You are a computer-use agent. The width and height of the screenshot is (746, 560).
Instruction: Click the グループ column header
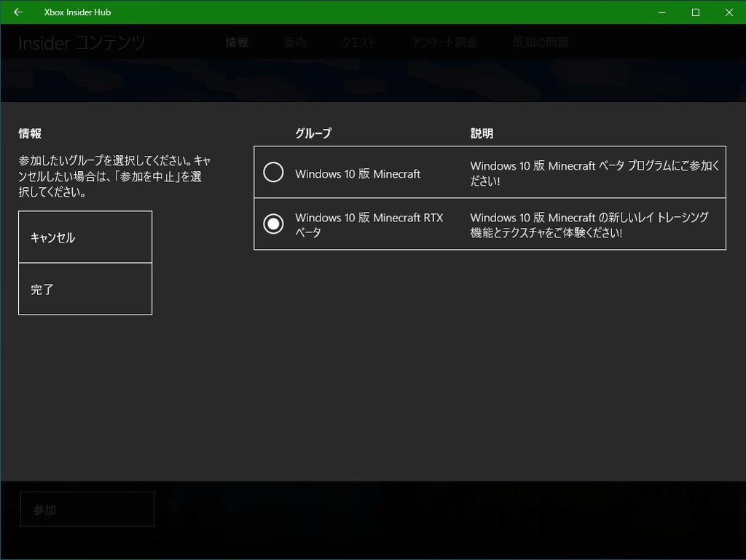pyautogui.click(x=313, y=133)
